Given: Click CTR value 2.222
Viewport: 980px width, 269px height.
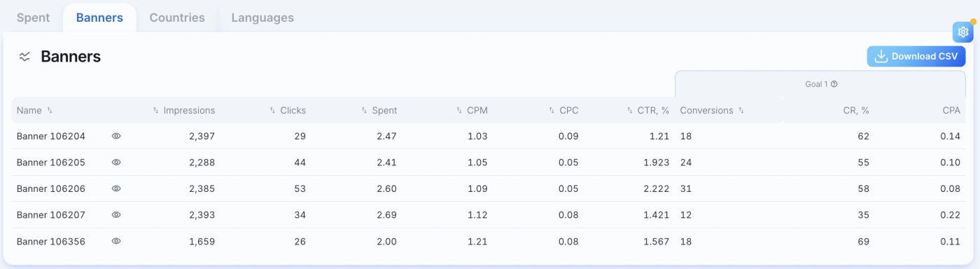Looking at the screenshot, I should click(657, 188).
